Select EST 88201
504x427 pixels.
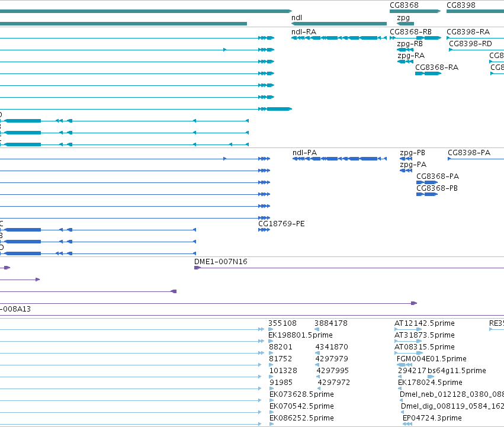coord(271,353)
